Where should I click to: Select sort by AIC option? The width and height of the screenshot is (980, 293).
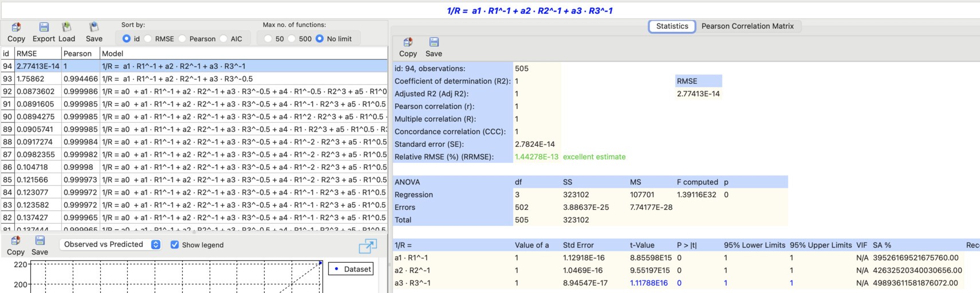tap(223, 39)
